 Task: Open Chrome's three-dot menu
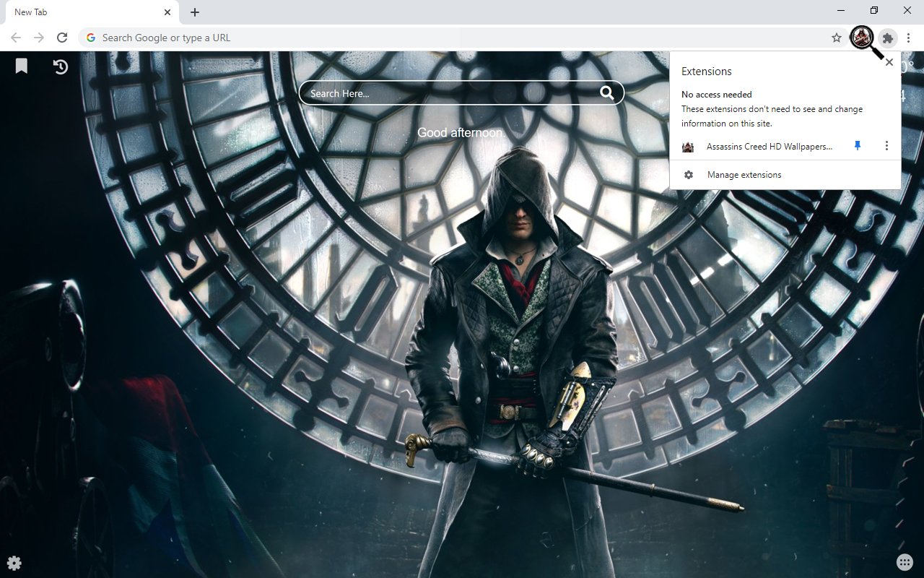click(908, 38)
